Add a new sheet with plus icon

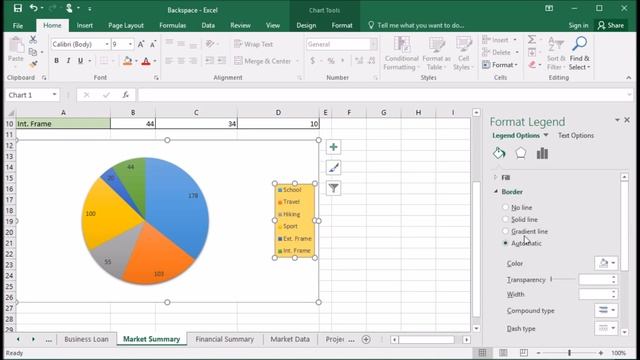[366, 339]
